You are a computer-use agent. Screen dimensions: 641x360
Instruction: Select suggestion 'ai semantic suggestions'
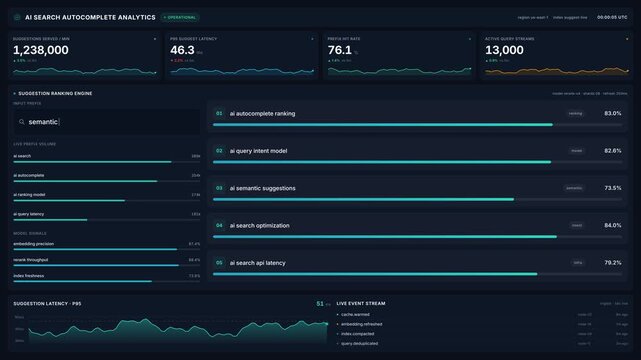[417, 192]
